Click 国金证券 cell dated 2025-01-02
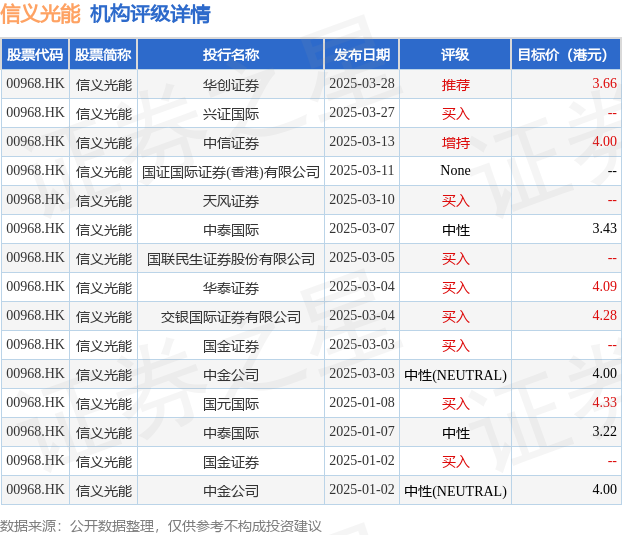 tap(231, 461)
